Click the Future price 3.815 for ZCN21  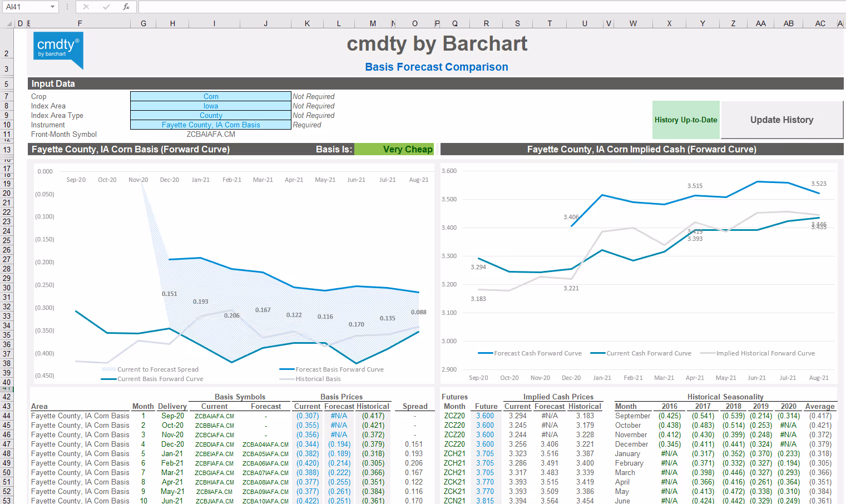click(484, 501)
